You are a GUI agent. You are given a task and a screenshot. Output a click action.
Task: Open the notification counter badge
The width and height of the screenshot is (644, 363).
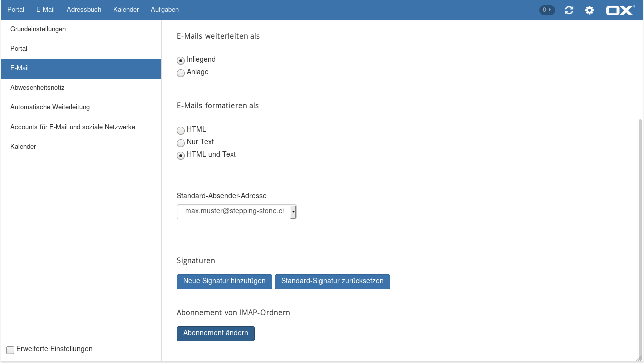click(547, 10)
